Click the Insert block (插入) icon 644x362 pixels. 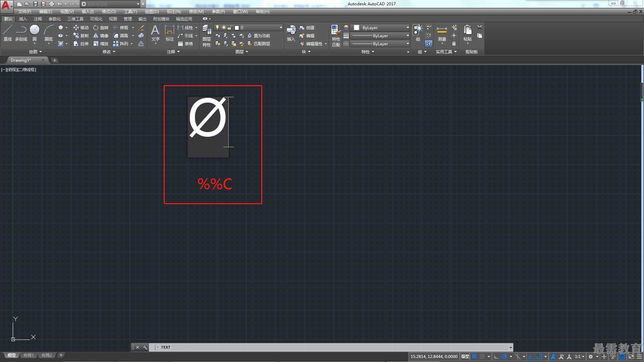tap(291, 33)
